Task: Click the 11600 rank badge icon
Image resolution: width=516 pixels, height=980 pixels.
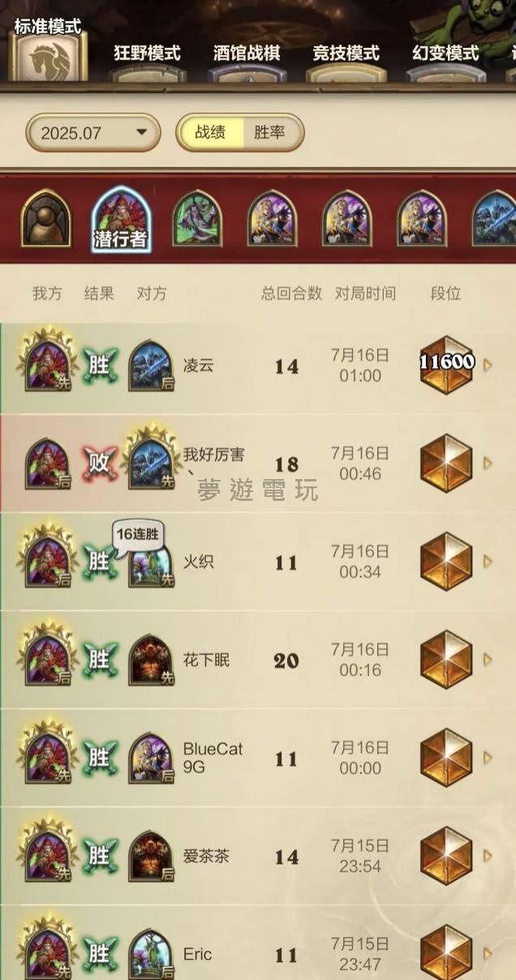Action: 446,364
